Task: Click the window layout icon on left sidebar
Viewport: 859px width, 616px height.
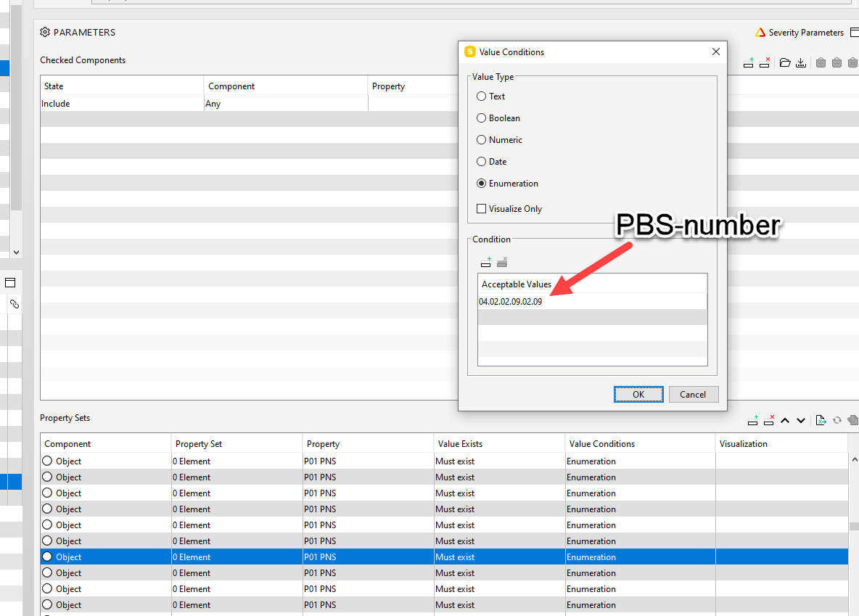Action: click(10, 283)
